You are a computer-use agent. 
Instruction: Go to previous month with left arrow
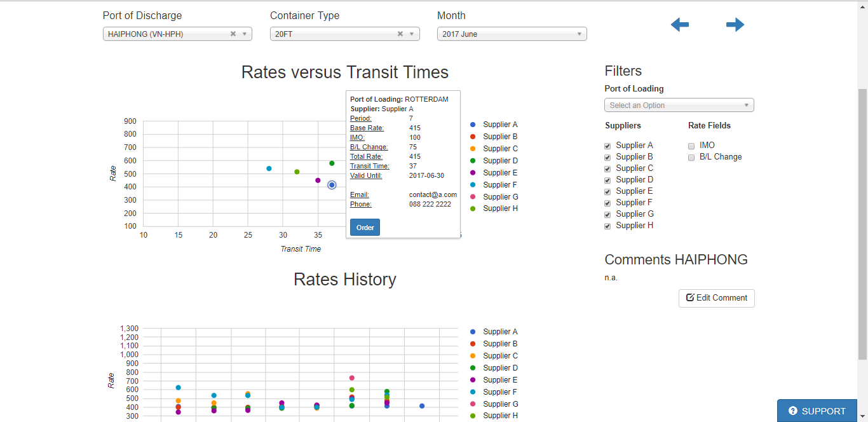click(x=680, y=25)
